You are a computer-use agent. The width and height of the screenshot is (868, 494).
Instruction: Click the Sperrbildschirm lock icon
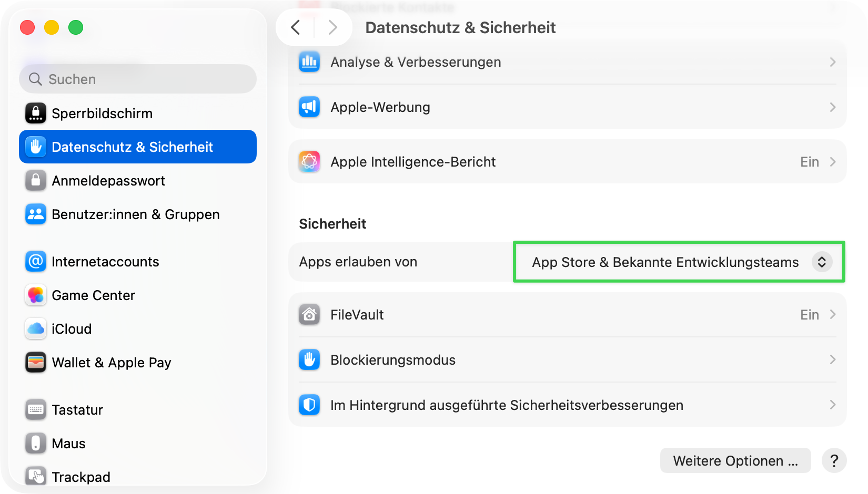click(36, 113)
